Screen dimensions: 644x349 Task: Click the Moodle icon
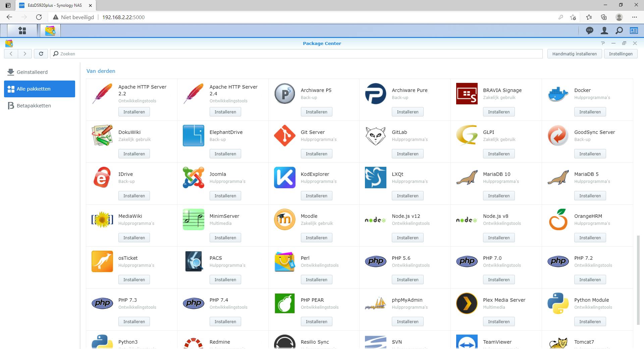pyautogui.click(x=285, y=219)
